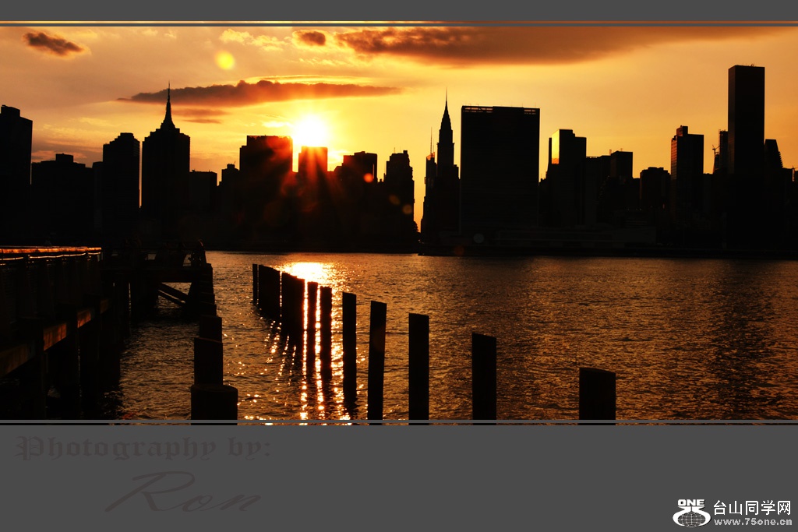Open the 台山同学网 site name link
Image resolution: width=798 pixels, height=532 pixels.
coord(752,508)
